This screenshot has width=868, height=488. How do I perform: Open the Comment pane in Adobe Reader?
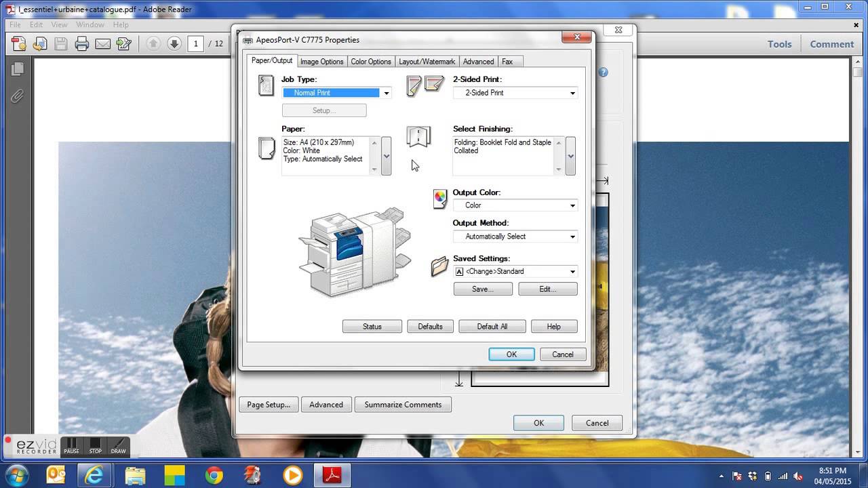coord(831,44)
